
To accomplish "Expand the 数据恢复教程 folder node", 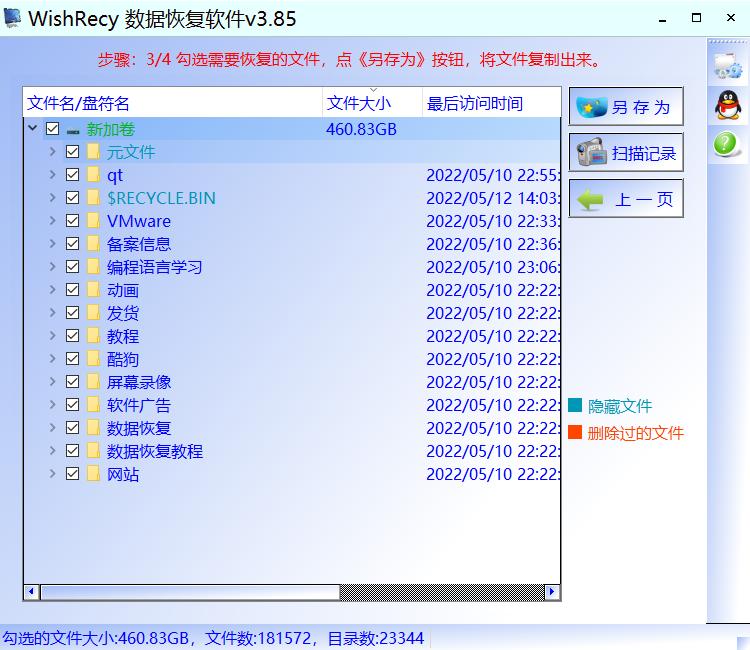I will (x=53, y=450).
